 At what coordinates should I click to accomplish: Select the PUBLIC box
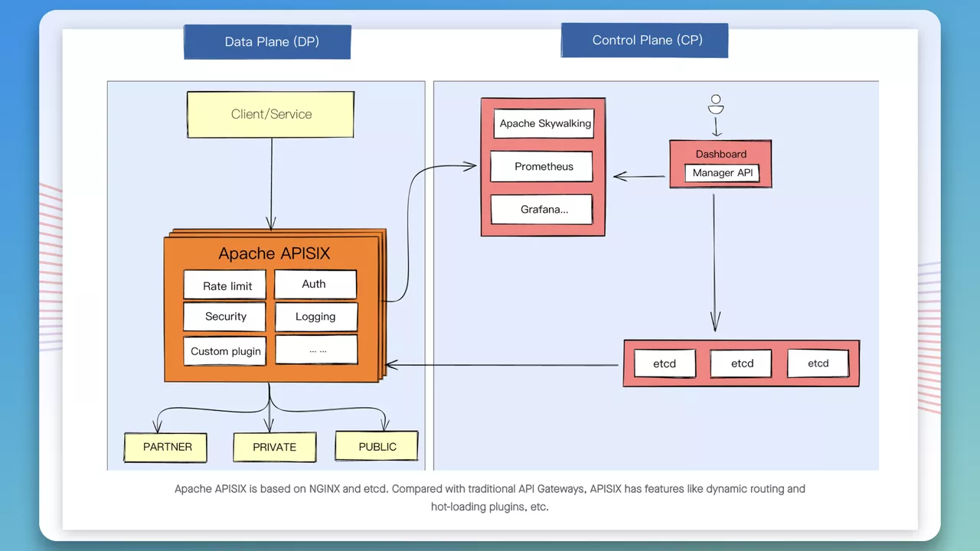pos(377,446)
